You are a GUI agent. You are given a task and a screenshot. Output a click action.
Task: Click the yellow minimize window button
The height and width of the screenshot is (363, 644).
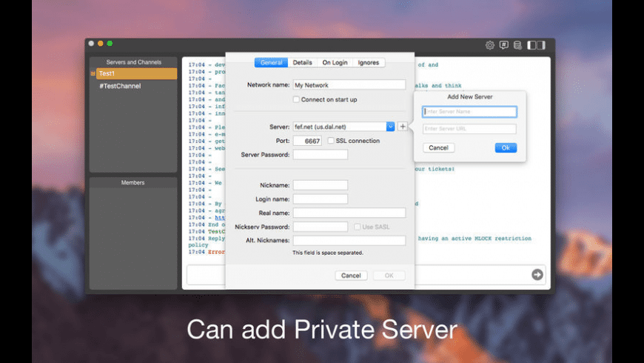(100, 44)
